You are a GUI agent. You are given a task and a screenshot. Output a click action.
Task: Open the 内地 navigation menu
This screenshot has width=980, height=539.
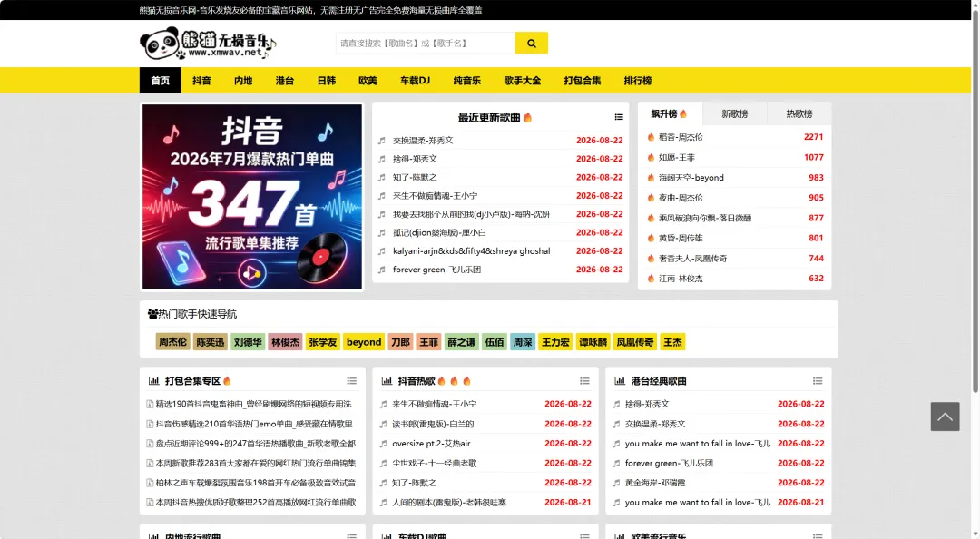click(x=243, y=80)
